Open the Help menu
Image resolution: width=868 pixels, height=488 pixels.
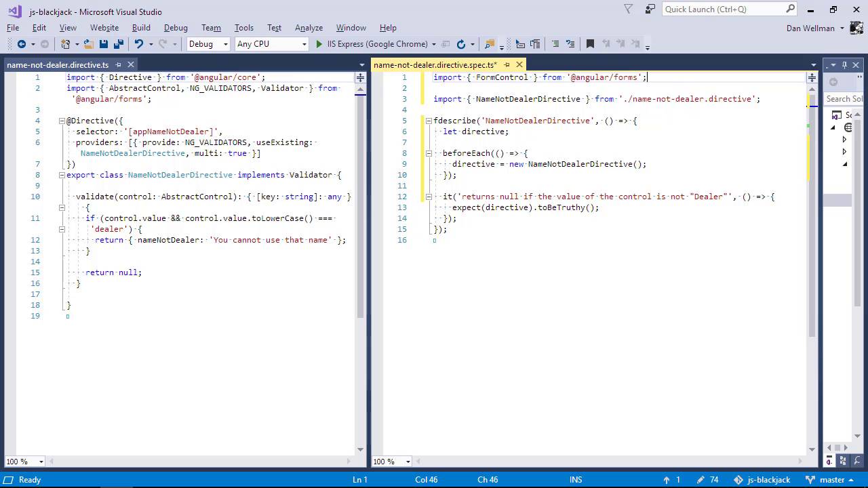pyautogui.click(x=388, y=28)
